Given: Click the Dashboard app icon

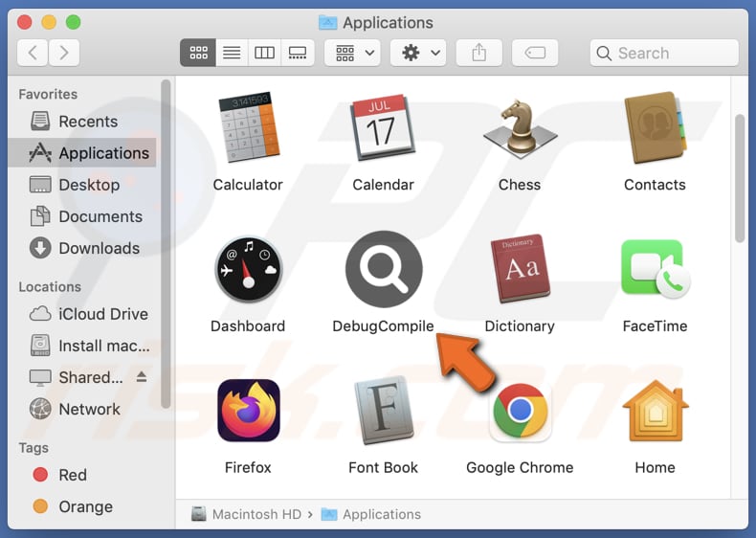Looking at the screenshot, I should coord(248,269).
